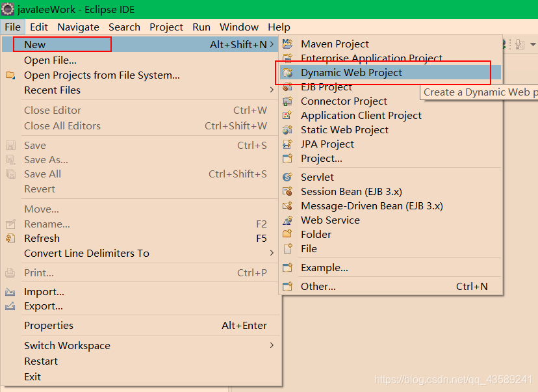
Task: Click the Refresh icon
Action: (10, 238)
